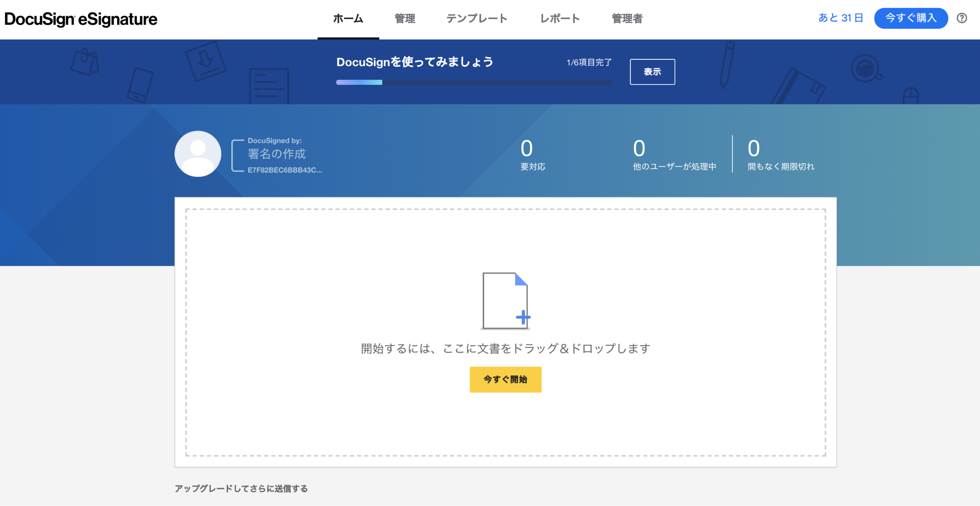Click the signature ID E7F82BEC6BBB43C text
Image resolution: width=980 pixels, height=506 pixels.
285,170
